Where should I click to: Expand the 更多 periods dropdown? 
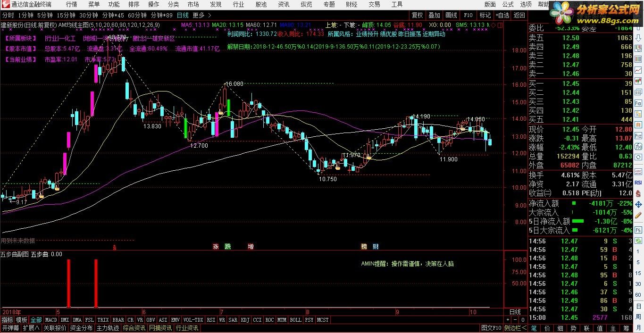tap(202, 15)
